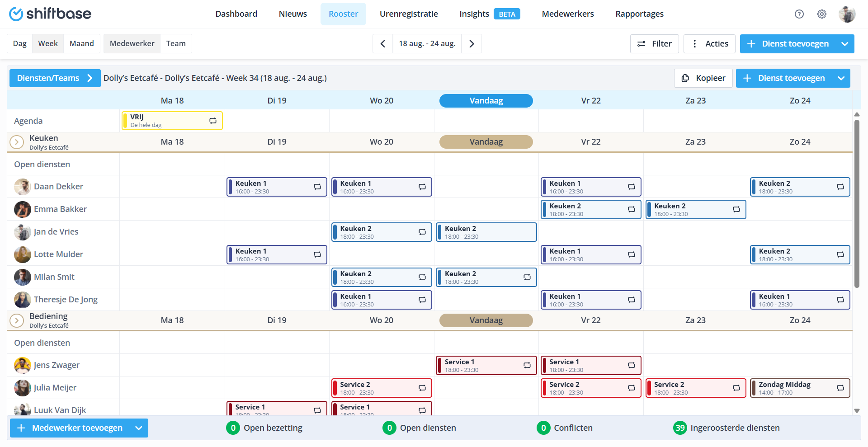868x447 pixels.
Task: Click repeat icon on VRIJ agenda item
Action: pos(213,121)
